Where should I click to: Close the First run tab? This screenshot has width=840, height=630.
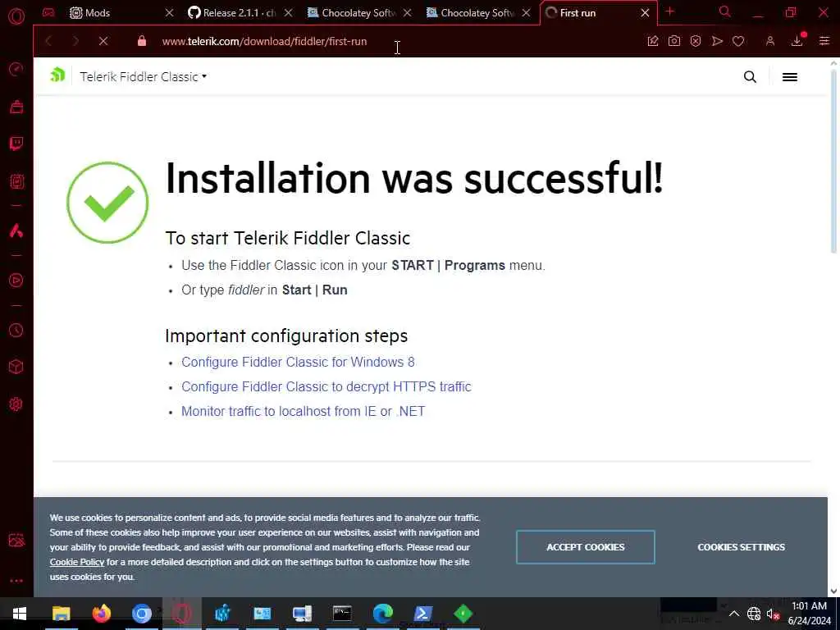(645, 13)
